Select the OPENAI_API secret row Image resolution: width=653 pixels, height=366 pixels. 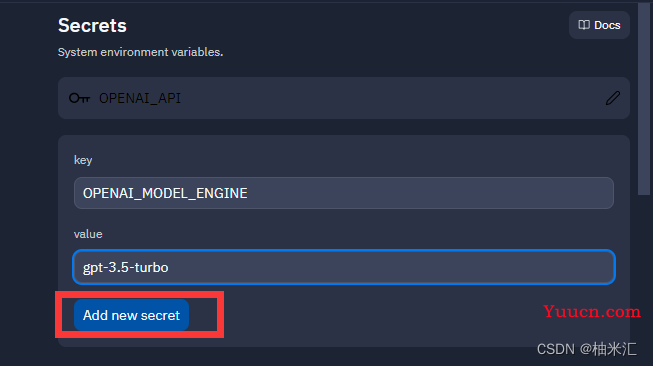click(344, 98)
